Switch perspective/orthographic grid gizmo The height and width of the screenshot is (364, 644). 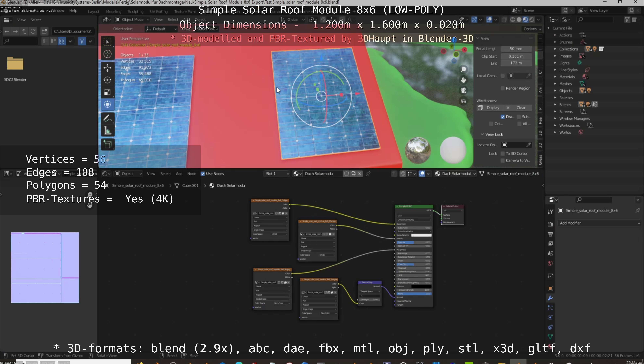tap(463, 101)
